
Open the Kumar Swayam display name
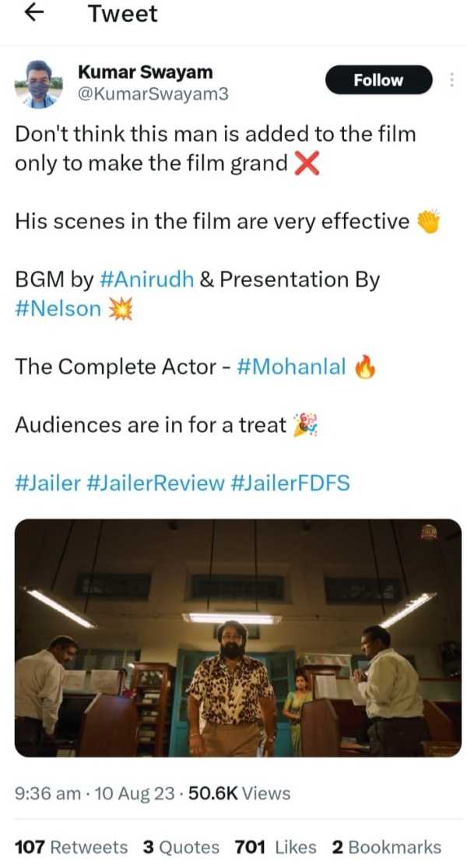point(145,72)
